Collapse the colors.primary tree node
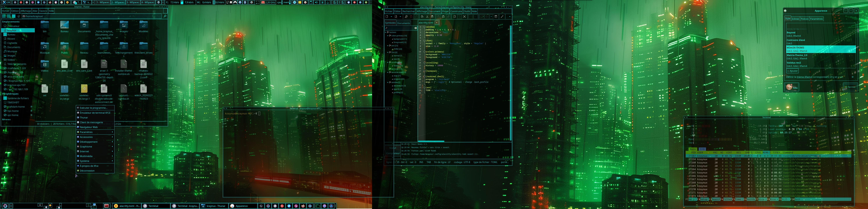The height and width of the screenshot is (209, 868). coord(388,36)
